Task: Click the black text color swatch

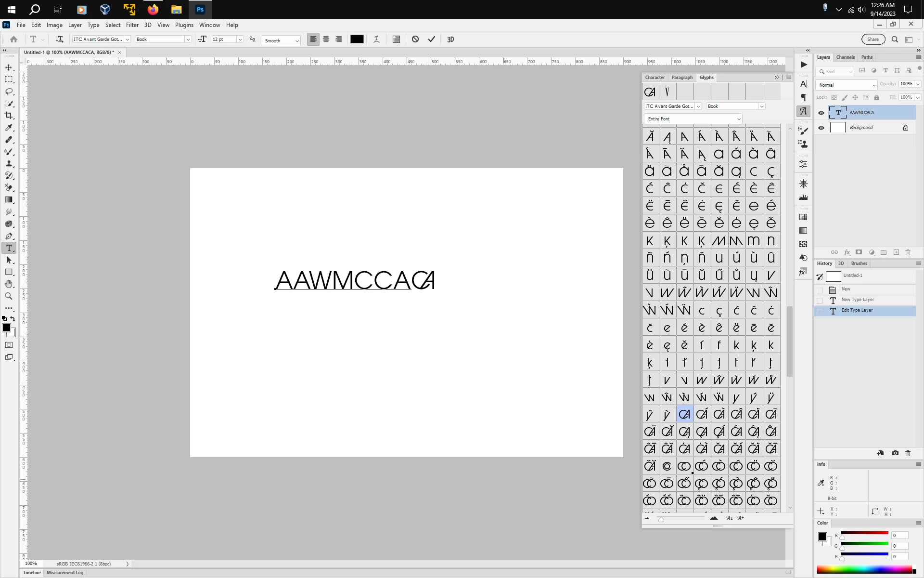Action: (357, 39)
